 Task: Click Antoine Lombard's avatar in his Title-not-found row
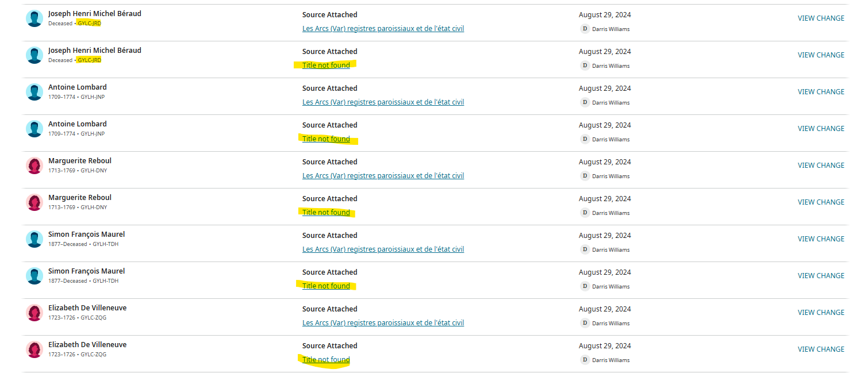click(34, 129)
